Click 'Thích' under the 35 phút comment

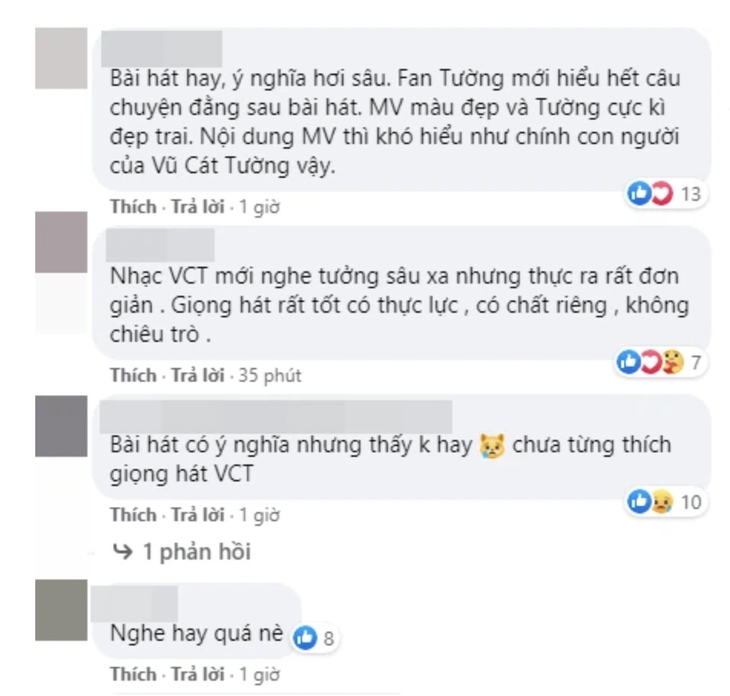coord(133,375)
